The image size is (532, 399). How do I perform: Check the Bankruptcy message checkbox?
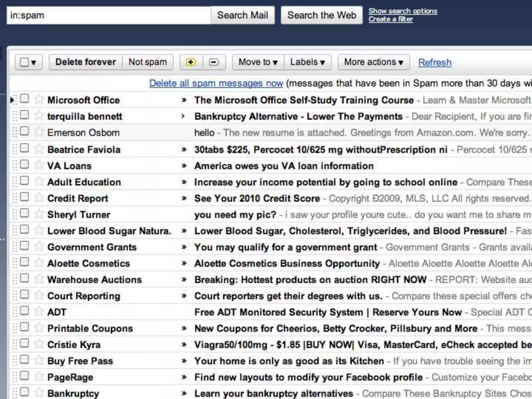pos(24,392)
